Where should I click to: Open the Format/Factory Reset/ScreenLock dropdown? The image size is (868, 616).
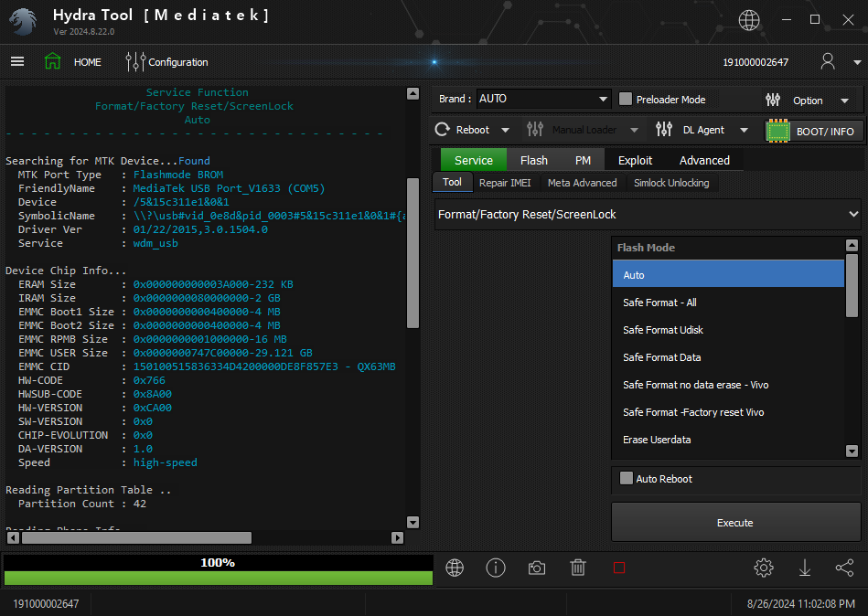click(x=648, y=214)
